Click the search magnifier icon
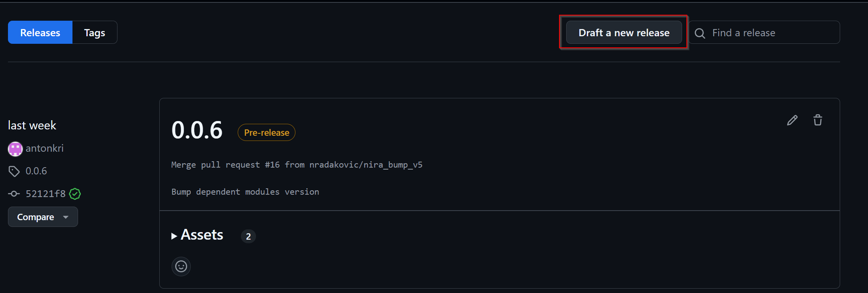The height and width of the screenshot is (293, 868). click(x=700, y=33)
